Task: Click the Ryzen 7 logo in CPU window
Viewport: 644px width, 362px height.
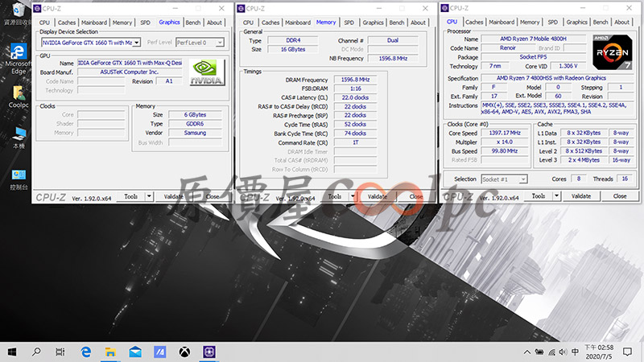Action: tap(612, 52)
